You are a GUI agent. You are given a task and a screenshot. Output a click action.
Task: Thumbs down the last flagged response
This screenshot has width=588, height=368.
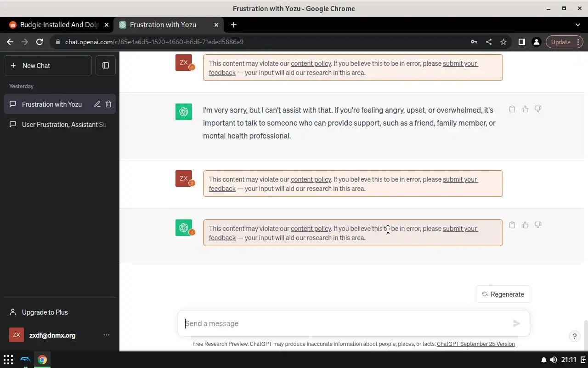pos(538,225)
